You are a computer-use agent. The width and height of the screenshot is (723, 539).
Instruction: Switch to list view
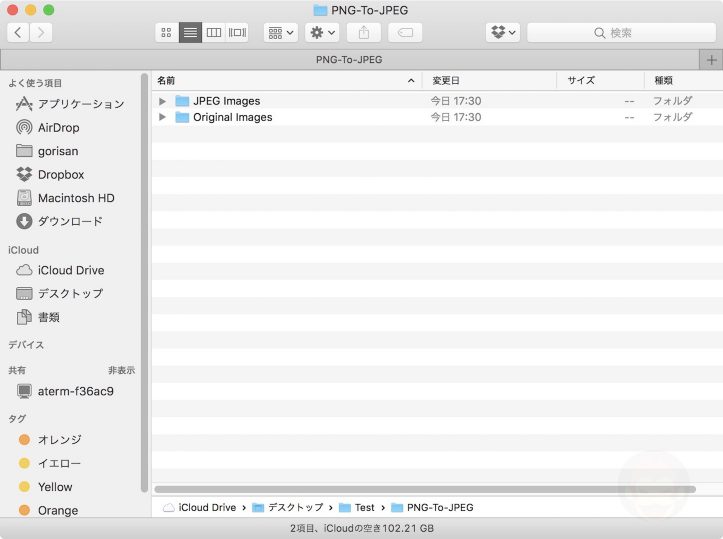190,33
